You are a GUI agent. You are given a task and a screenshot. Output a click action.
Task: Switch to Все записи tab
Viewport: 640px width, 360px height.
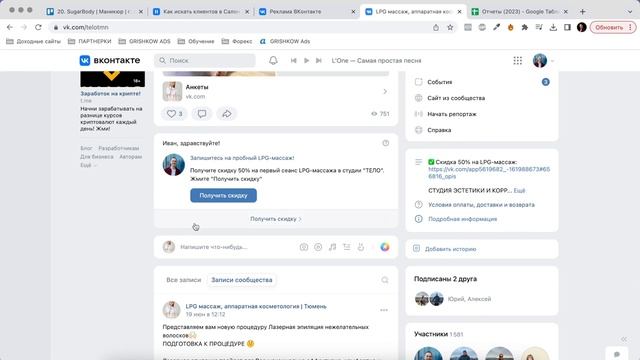184,280
